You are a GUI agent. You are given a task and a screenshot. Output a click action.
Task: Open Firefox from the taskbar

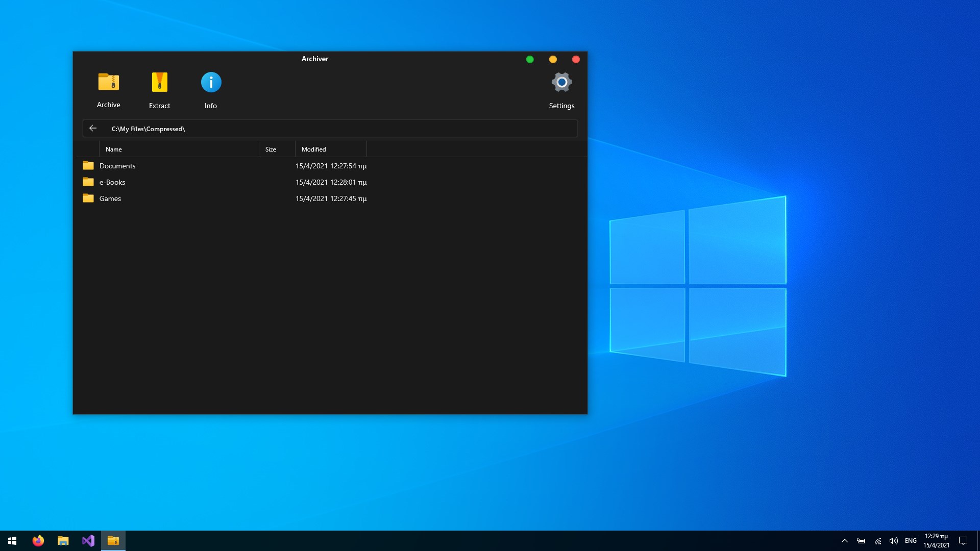(38, 541)
